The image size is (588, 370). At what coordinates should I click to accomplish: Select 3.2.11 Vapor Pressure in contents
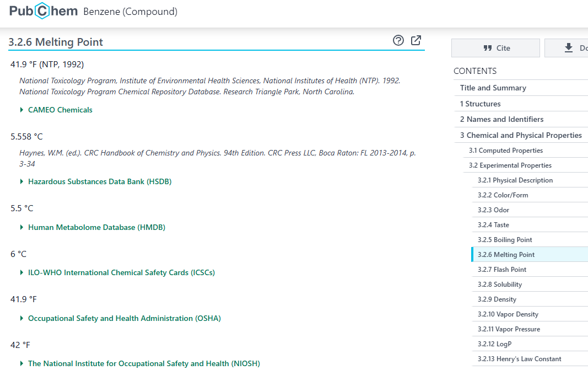pos(509,329)
